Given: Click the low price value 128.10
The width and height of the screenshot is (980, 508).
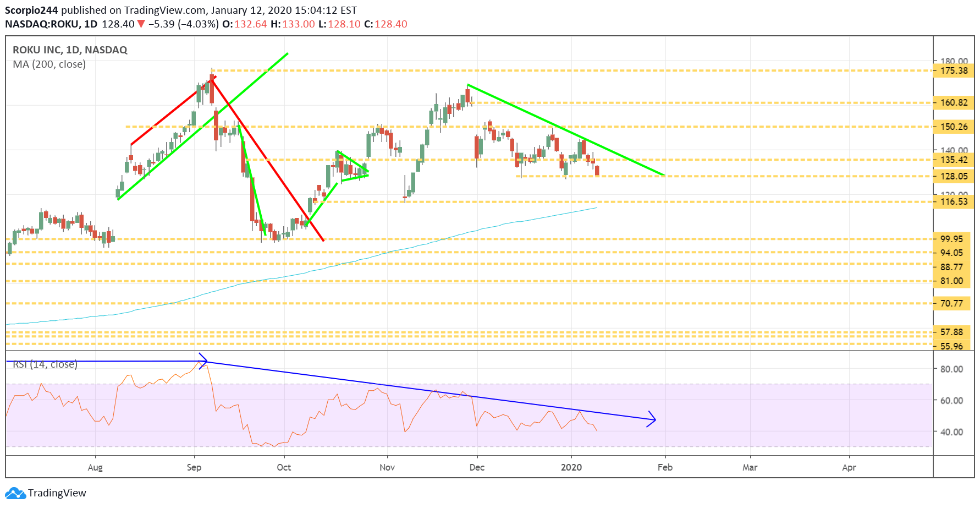Looking at the screenshot, I should [344, 24].
